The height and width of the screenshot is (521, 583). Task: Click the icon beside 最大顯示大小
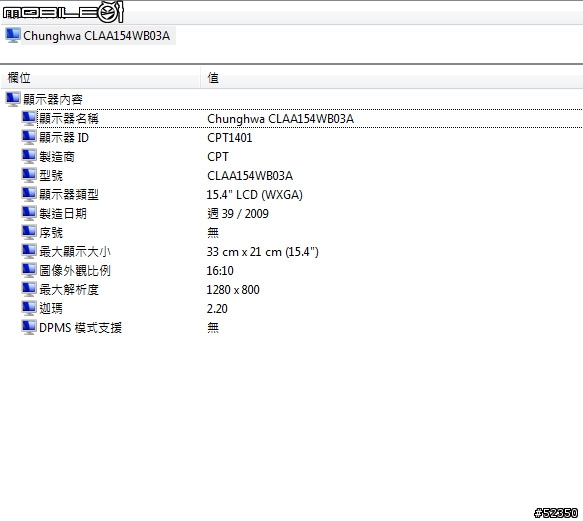29,251
